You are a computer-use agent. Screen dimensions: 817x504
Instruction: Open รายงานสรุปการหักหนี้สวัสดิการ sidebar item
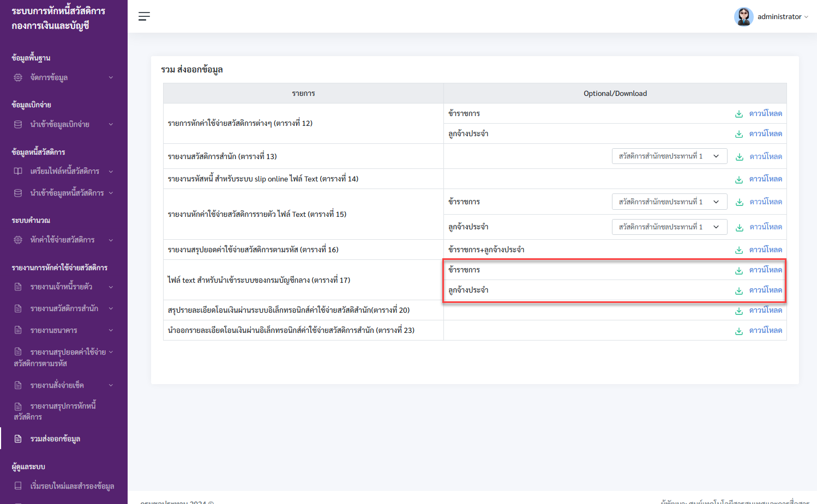[64, 411]
